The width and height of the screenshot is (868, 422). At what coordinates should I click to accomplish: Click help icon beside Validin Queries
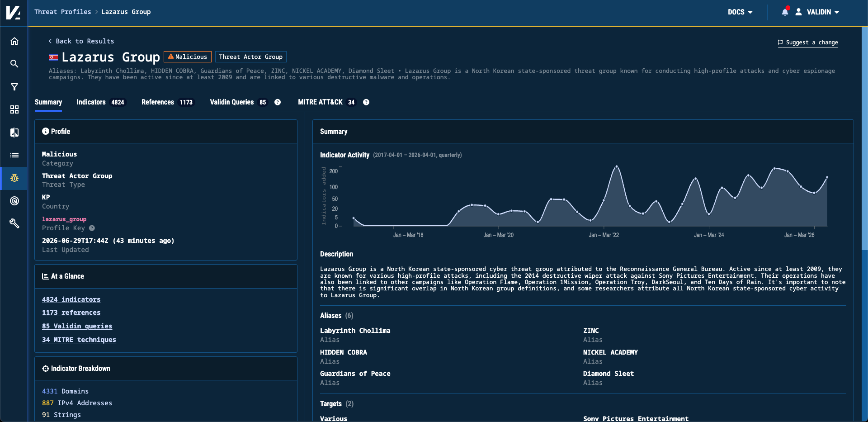278,102
